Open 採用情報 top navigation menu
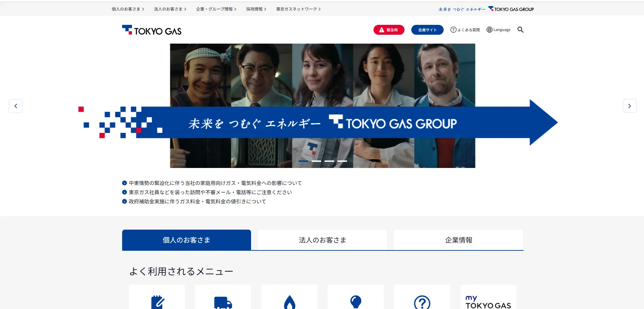644x309 pixels. 256,9
